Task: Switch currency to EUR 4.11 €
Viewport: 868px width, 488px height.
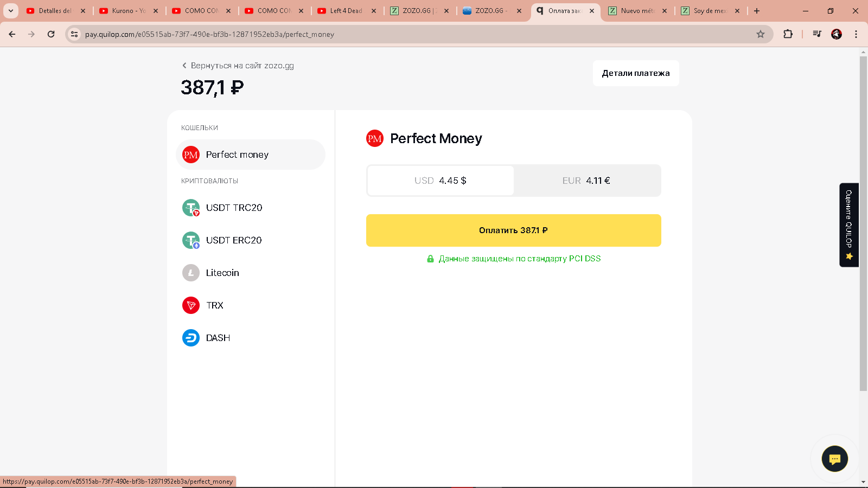Action: coord(586,181)
